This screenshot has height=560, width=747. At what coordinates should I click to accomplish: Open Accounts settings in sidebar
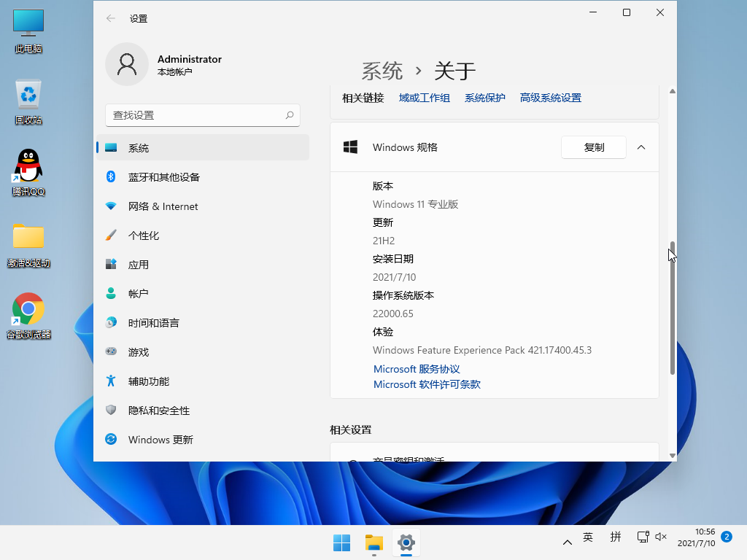(138, 294)
